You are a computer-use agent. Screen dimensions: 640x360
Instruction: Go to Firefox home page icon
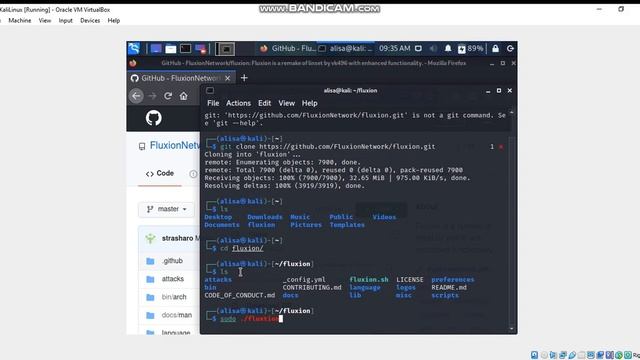point(184,96)
